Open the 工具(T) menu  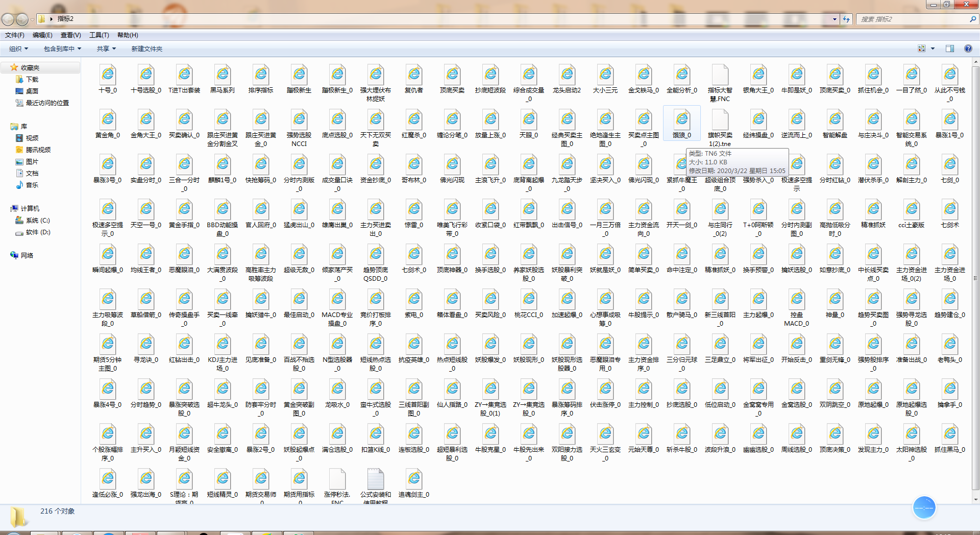point(99,35)
